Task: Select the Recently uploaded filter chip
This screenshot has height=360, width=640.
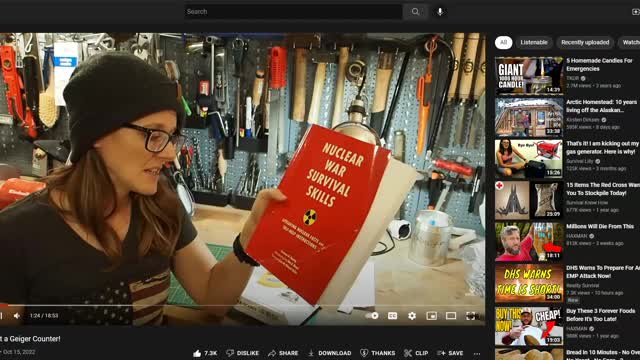Action: (x=585, y=42)
